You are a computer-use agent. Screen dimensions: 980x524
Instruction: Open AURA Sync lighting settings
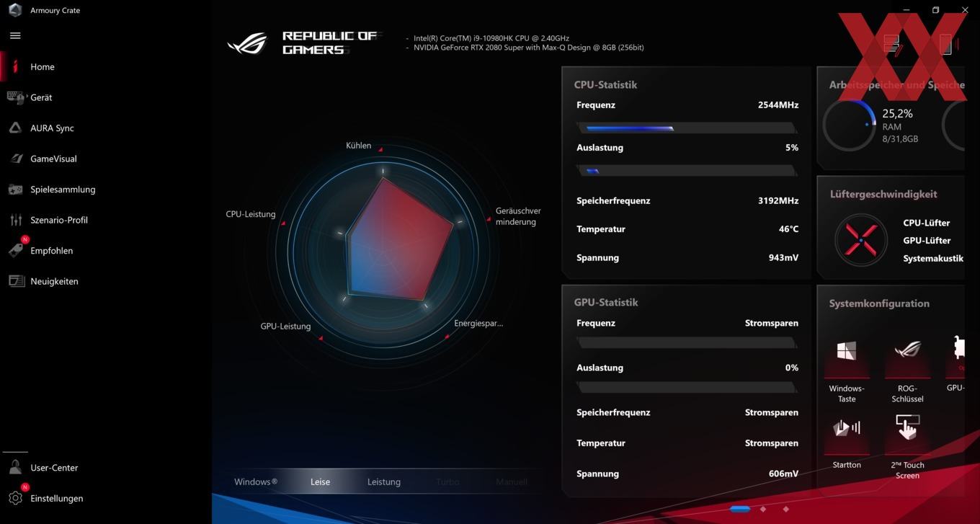(52, 128)
